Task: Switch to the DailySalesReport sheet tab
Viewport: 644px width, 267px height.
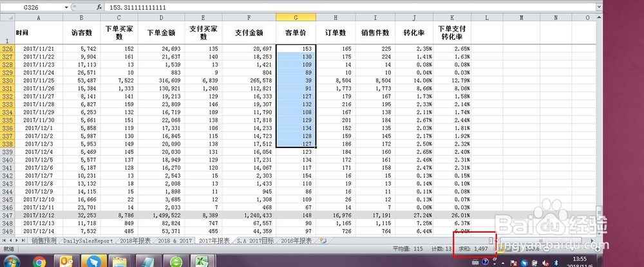Action: click(x=88, y=241)
